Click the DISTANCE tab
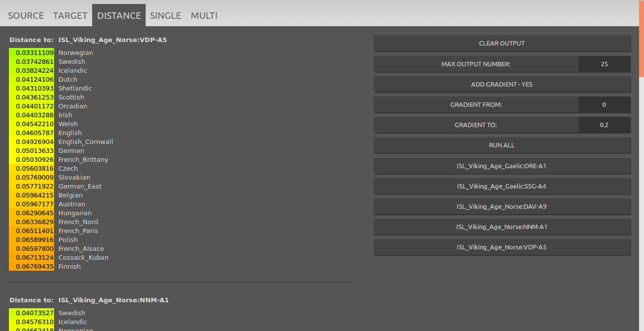 [x=119, y=15]
